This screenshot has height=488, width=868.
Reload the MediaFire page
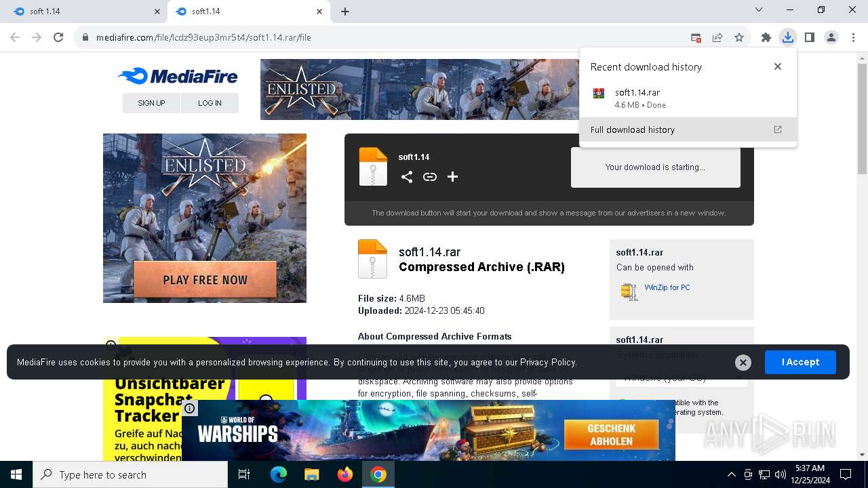(58, 37)
